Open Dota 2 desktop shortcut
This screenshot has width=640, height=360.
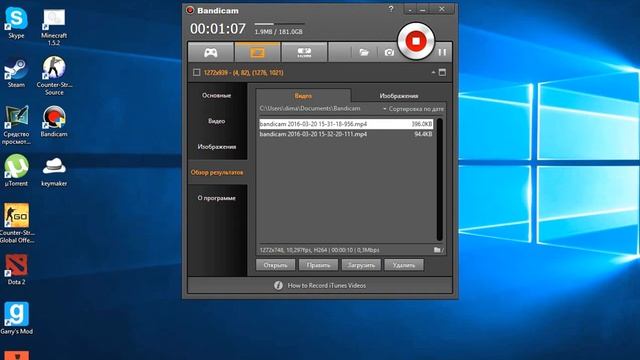tap(16, 269)
